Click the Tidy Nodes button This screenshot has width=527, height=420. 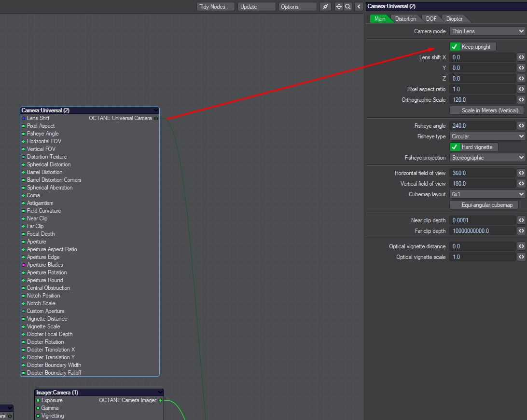(x=215, y=7)
